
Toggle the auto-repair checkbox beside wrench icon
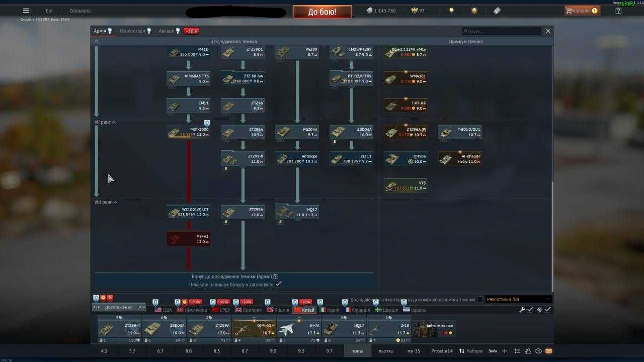[530, 310]
